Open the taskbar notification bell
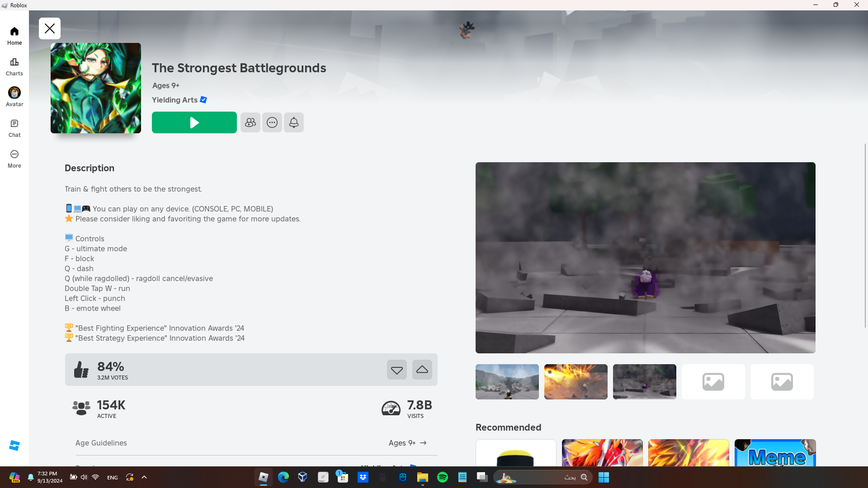Viewport: 868px width, 488px height. (31, 477)
